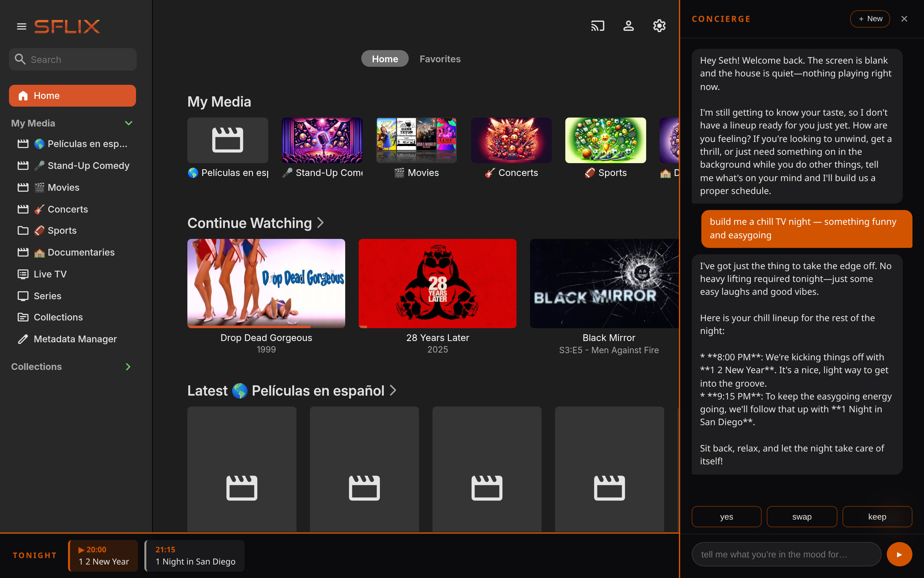This screenshot has width=924, height=578.
Task: Open the cast to device icon
Action: click(597, 26)
